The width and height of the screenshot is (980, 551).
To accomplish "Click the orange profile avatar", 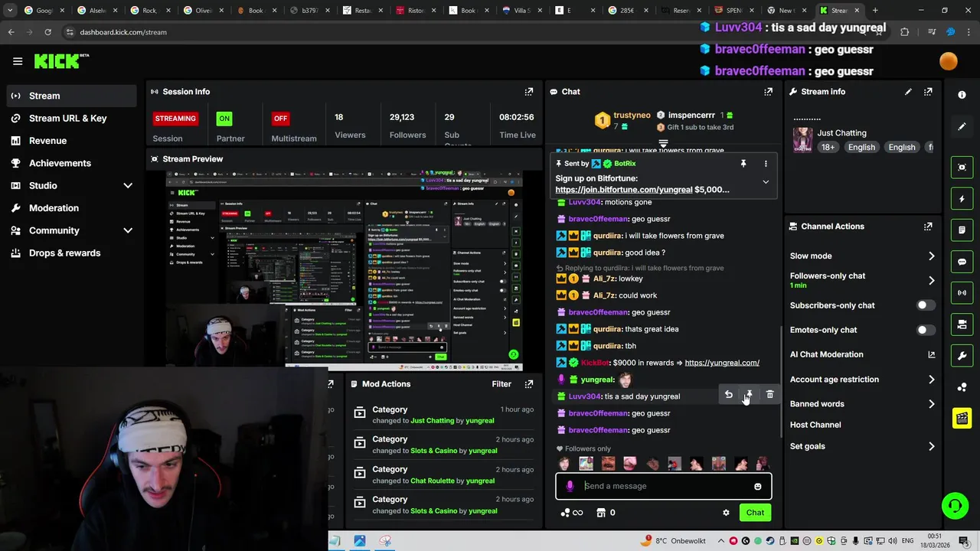I will pyautogui.click(x=948, y=61).
